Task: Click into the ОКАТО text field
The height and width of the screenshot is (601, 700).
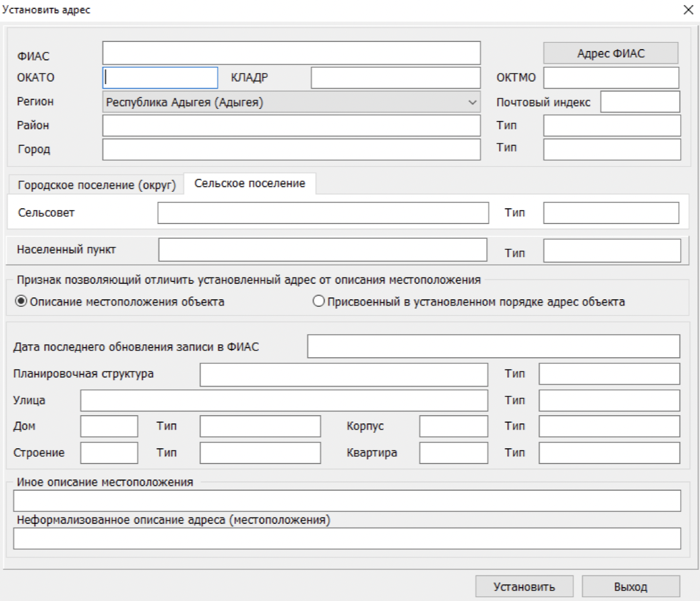Action: pos(160,78)
